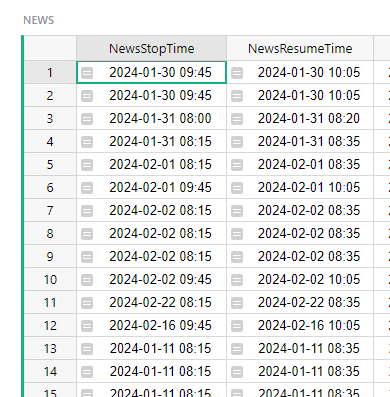Click row 5 NewsResumeTime record icon
390x397 pixels.
click(237, 165)
